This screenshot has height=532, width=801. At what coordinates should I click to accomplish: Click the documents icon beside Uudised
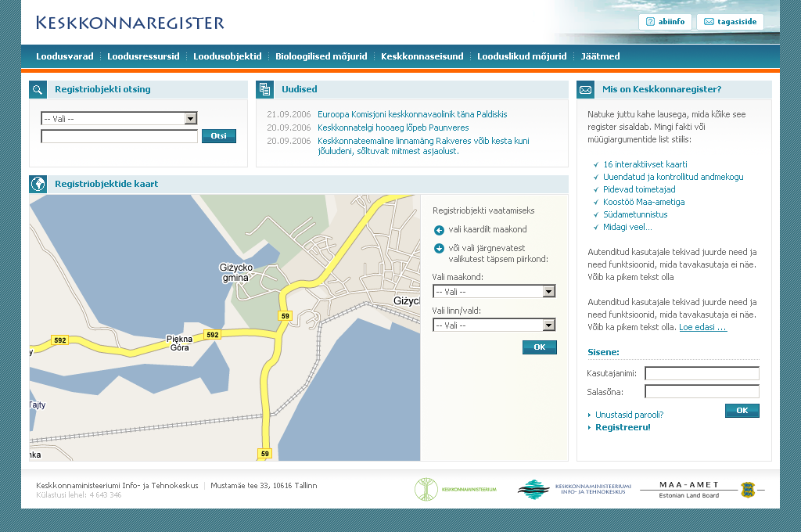click(x=264, y=89)
